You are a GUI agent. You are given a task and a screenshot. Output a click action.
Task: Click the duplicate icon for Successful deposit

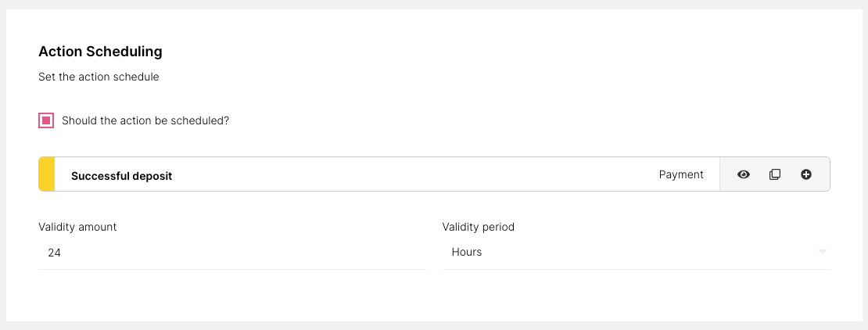point(775,174)
